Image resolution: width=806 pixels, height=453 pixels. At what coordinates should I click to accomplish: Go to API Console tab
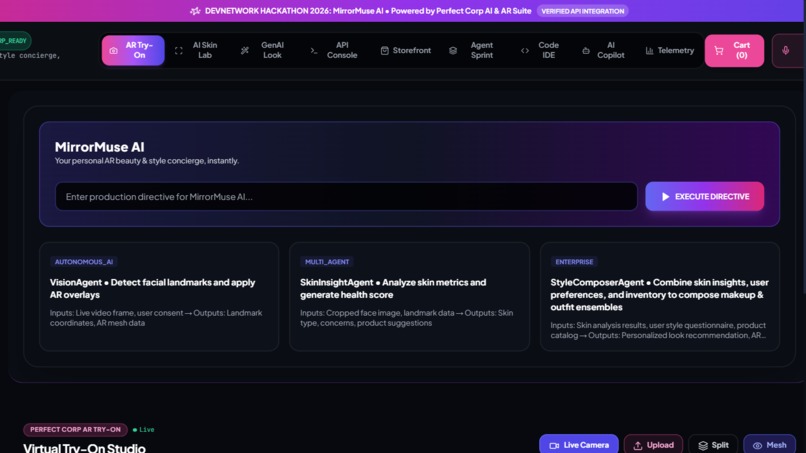point(334,50)
